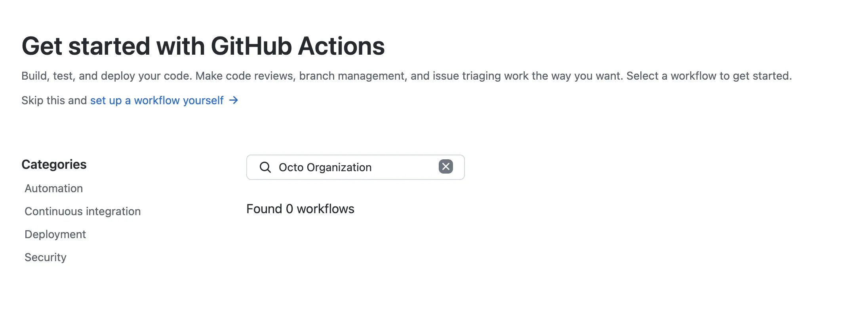Select the Continuous integration category
The height and width of the screenshot is (317, 868).
pyautogui.click(x=83, y=212)
